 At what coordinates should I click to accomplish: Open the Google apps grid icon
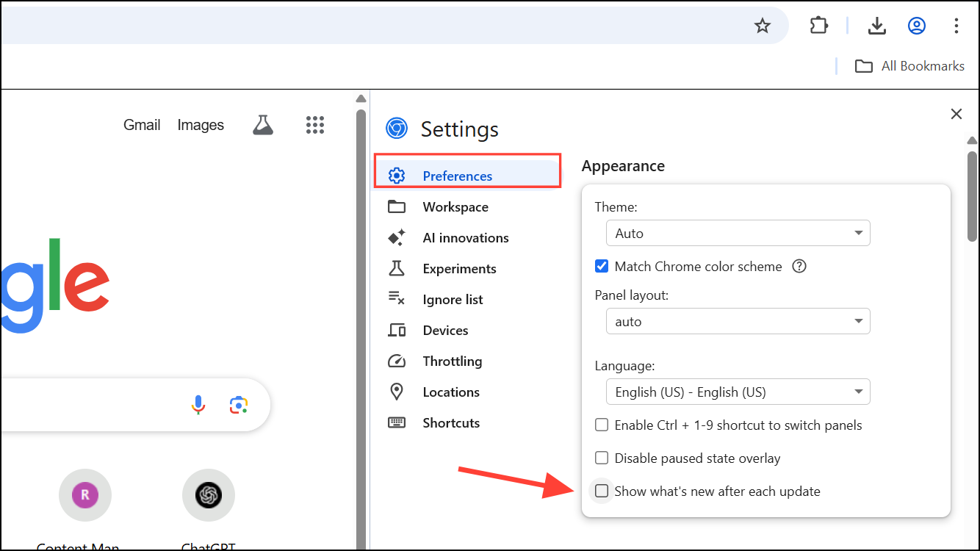[314, 125]
